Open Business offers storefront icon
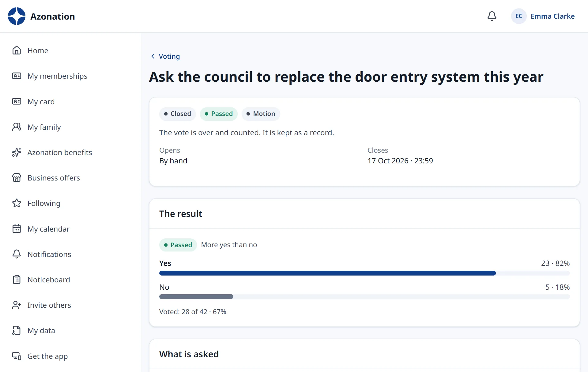 pyautogui.click(x=17, y=178)
